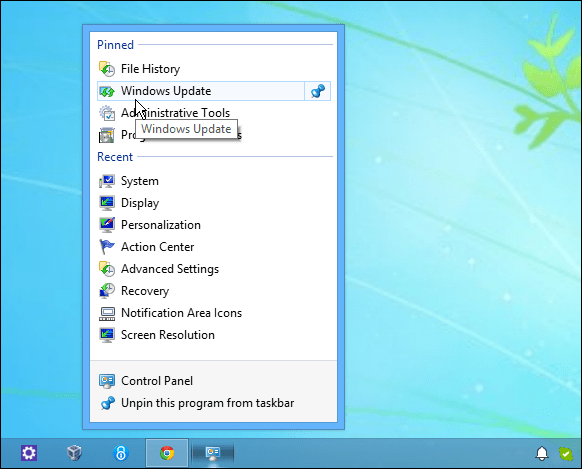
Task: Click the Windows Update green arrows icon
Action: [107, 91]
